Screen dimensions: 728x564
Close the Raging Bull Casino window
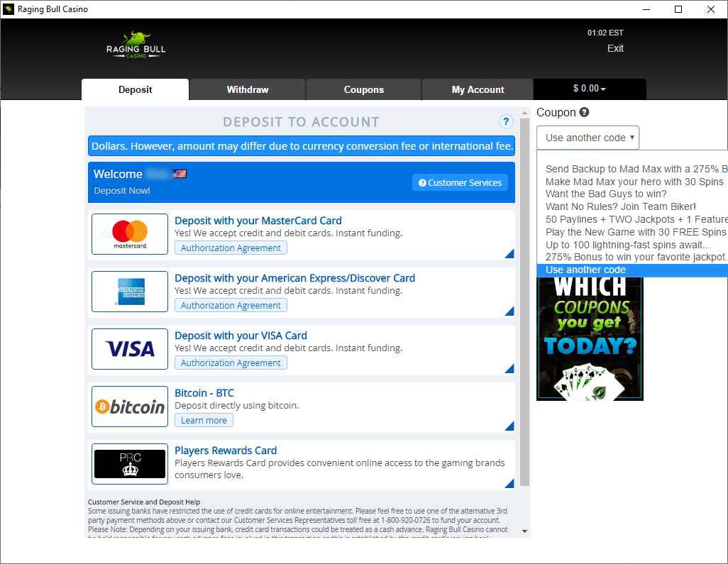click(711, 9)
